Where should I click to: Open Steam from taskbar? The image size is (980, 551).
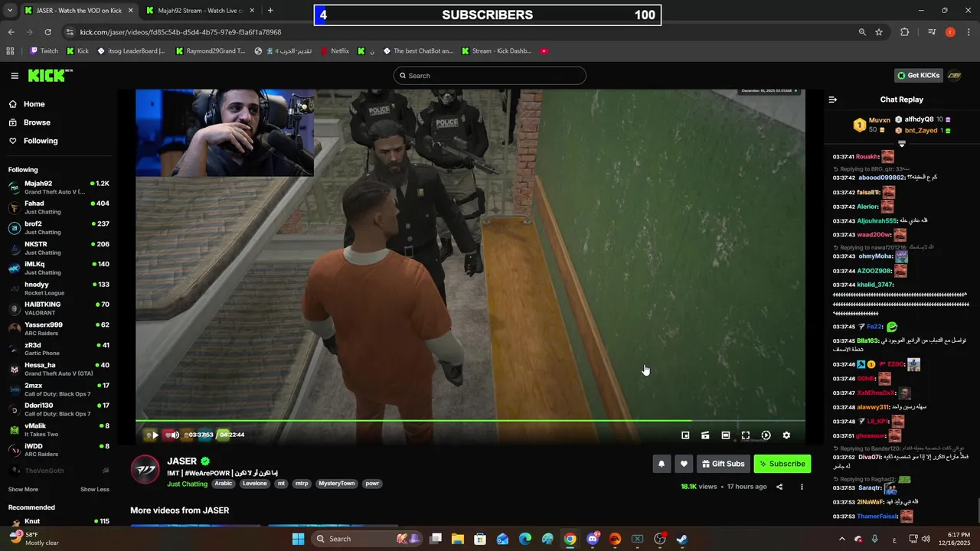click(682, 539)
